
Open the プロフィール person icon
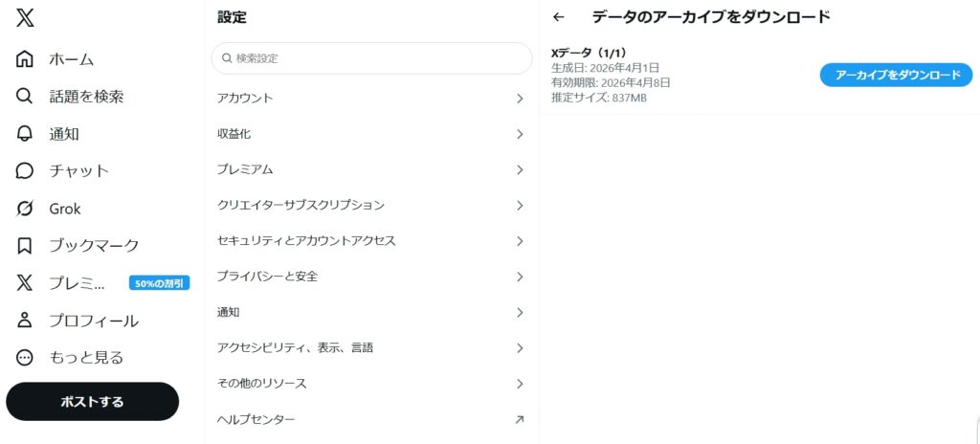click(x=26, y=321)
